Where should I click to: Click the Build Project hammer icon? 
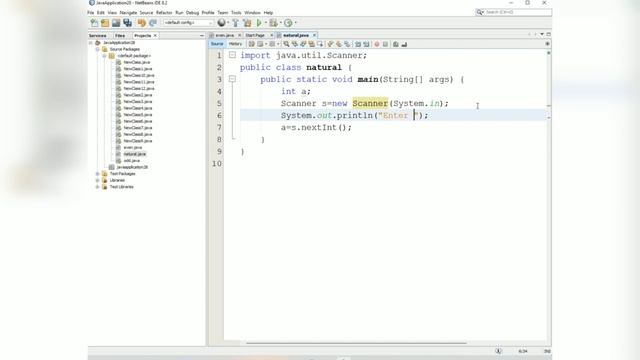click(236, 23)
